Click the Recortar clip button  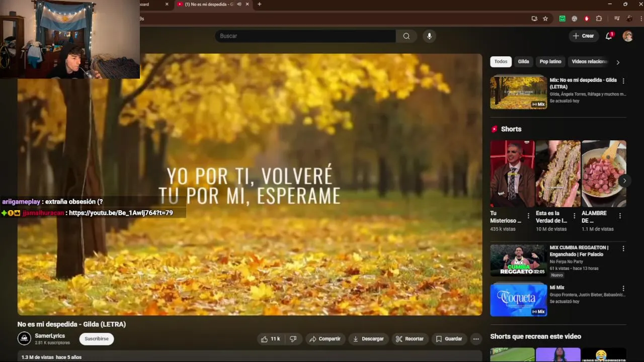click(x=410, y=339)
